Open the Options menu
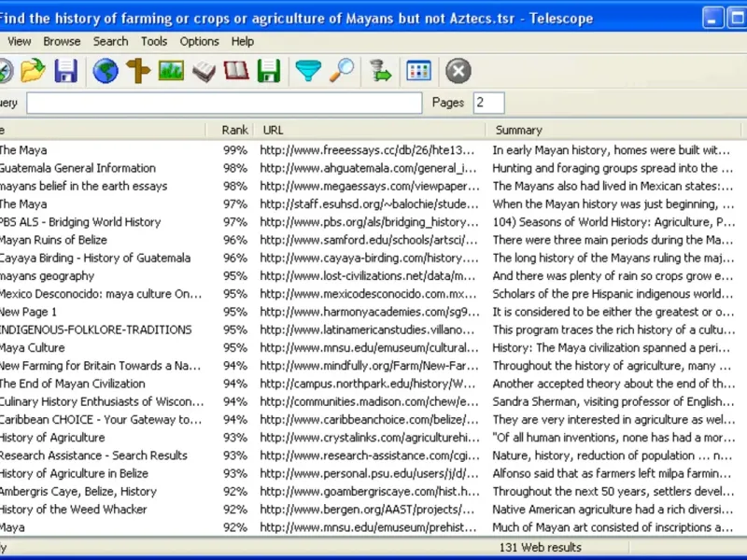The width and height of the screenshot is (747, 560). point(199,41)
